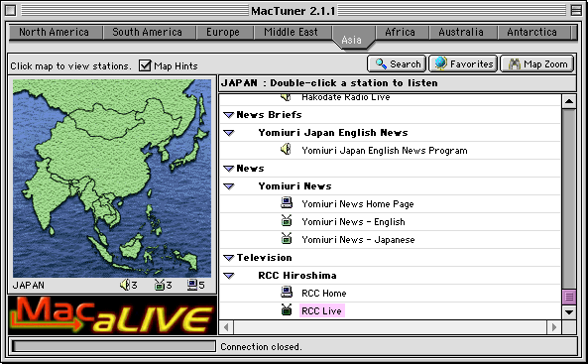Click the web page count icon under the map
This screenshot has height=364, width=588.
(x=192, y=285)
